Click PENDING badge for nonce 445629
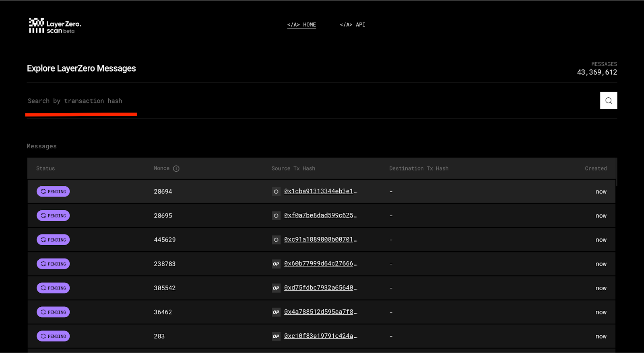Image resolution: width=644 pixels, height=353 pixels. click(53, 240)
